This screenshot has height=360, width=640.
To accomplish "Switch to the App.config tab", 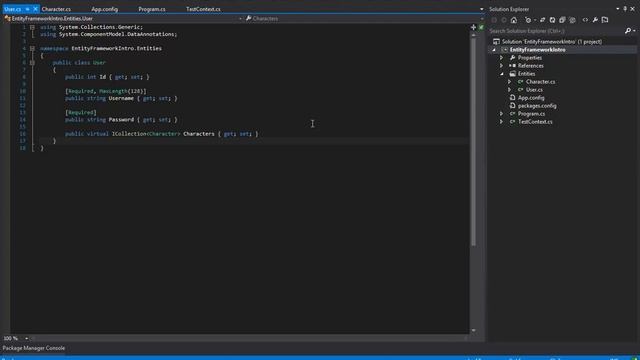I will (x=104, y=9).
